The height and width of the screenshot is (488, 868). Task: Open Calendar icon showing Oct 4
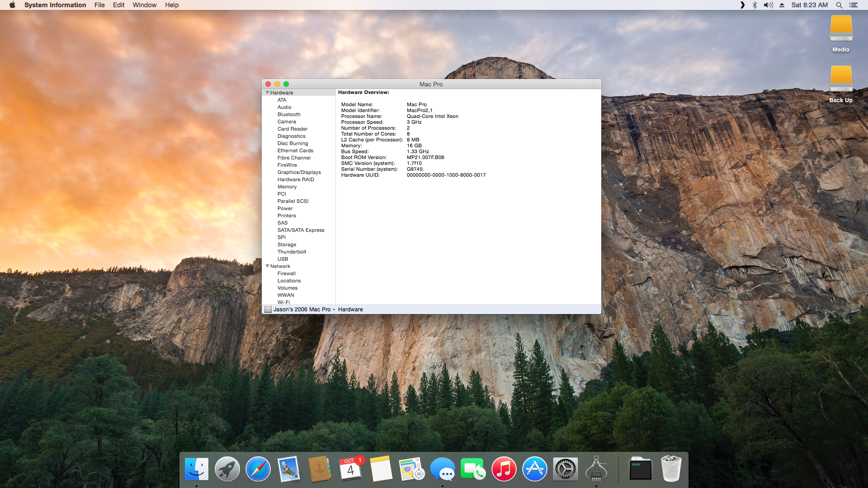pyautogui.click(x=350, y=469)
